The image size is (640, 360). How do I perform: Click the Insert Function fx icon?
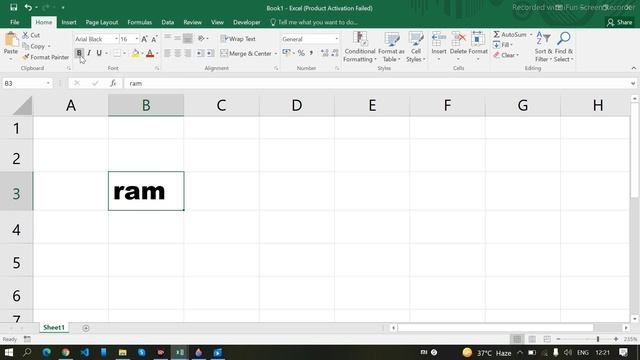113,83
